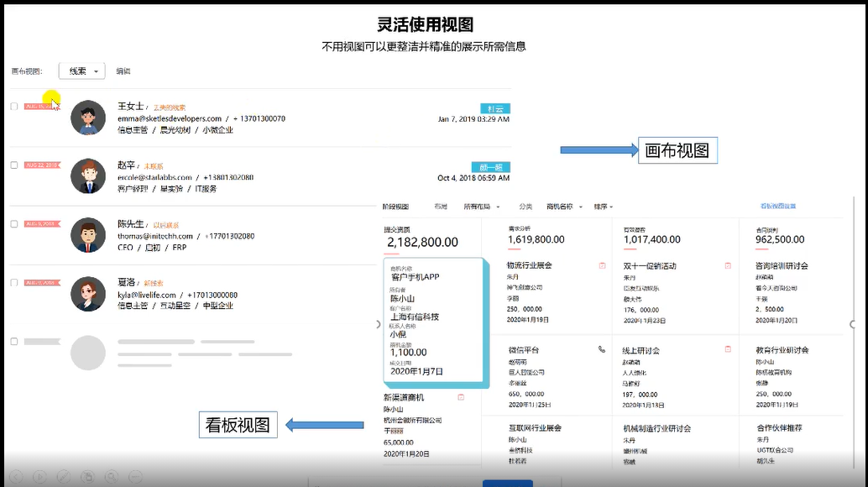This screenshot has width=868, height=487.
Task: Click the previous slide arrow in the presentation toolbar
Action: [x=14, y=476]
